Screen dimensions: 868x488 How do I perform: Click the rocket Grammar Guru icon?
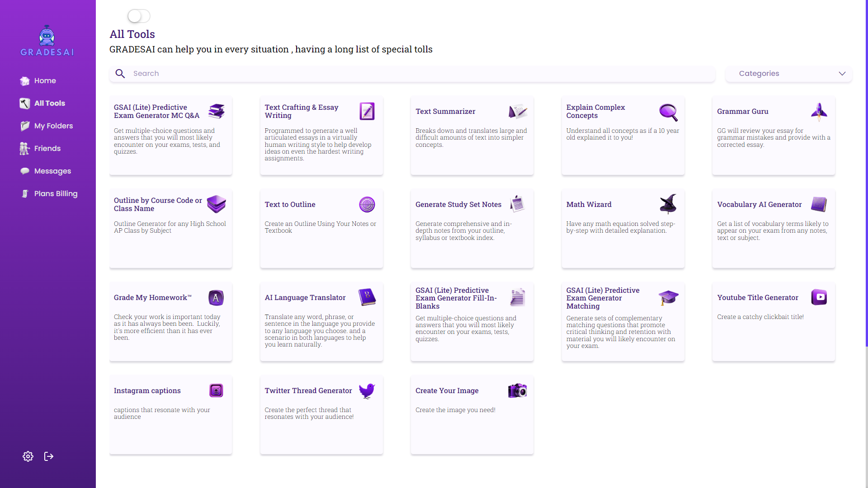(x=819, y=112)
